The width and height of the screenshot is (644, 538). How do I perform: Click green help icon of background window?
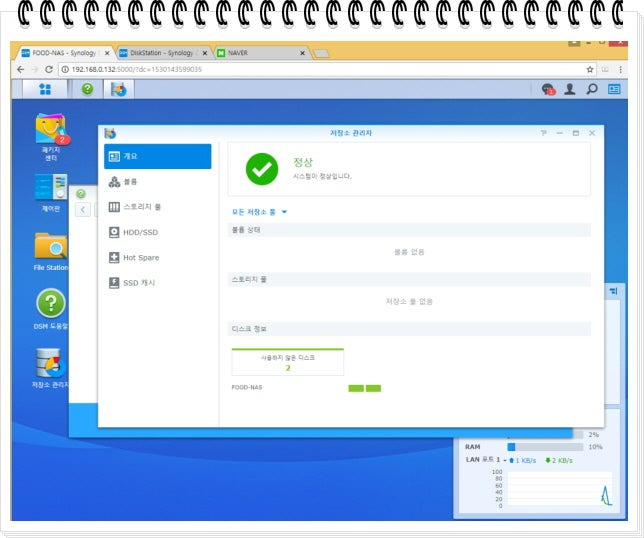pyautogui.click(x=81, y=193)
